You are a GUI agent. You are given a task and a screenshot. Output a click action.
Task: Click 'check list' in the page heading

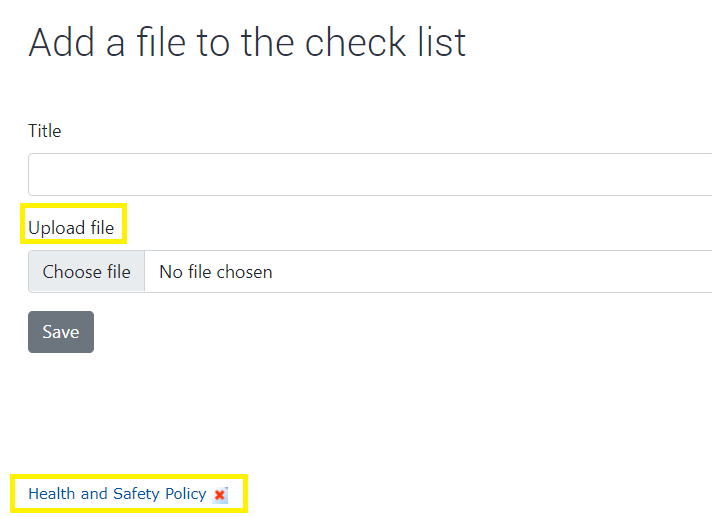pos(385,42)
